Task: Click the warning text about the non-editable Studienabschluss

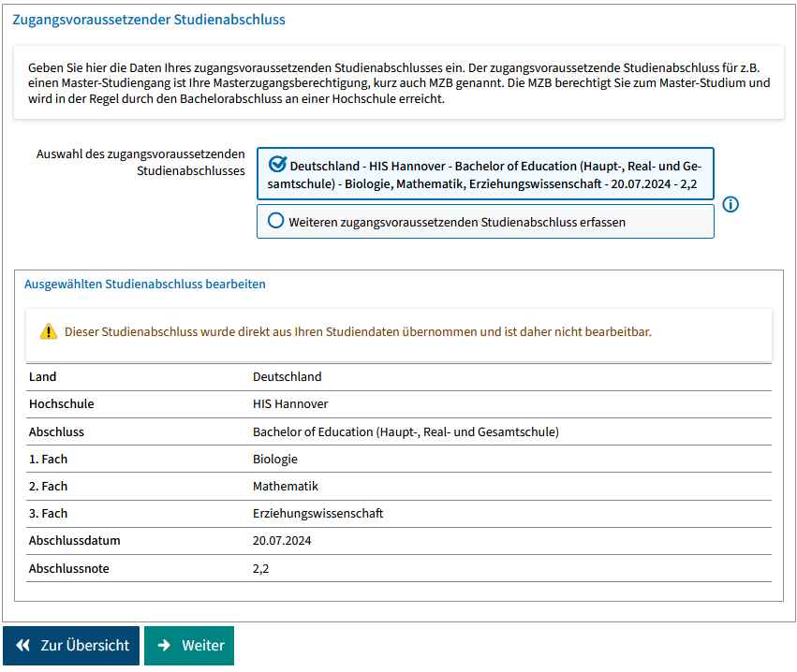Action: pyautogui.click(x=357, y=331)
